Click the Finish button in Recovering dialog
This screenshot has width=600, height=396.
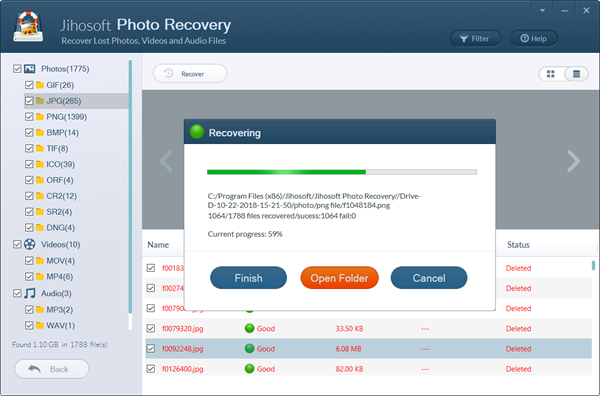248,278
